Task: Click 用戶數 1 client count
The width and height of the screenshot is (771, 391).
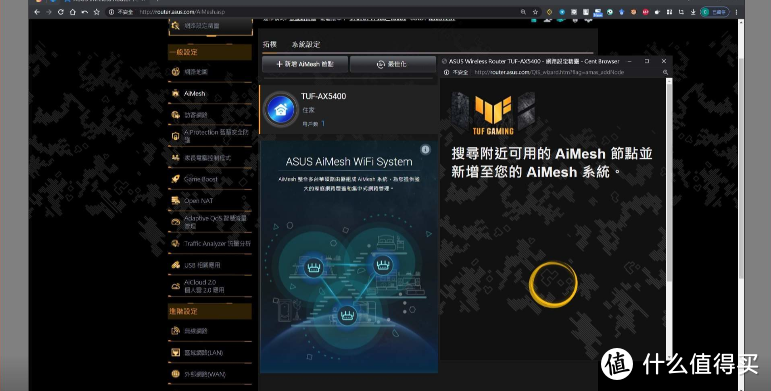Action: (x=313, y=124)
